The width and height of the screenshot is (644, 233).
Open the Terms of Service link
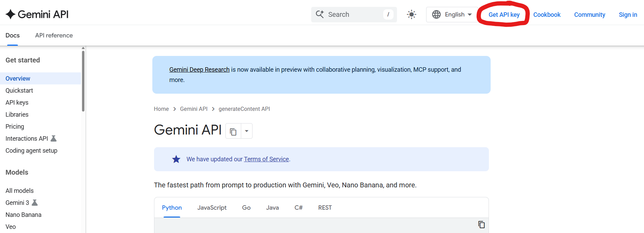coord(266,159)
